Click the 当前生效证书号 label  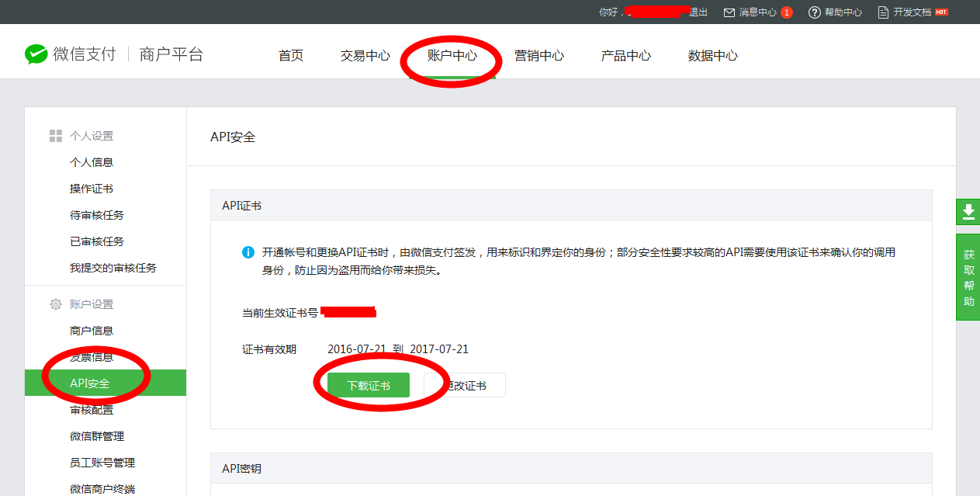coord(280,312)
